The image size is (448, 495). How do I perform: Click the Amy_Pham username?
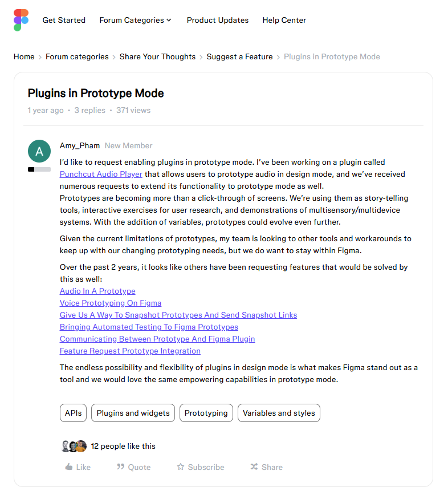pyautogui.click(x=79, y=145)
